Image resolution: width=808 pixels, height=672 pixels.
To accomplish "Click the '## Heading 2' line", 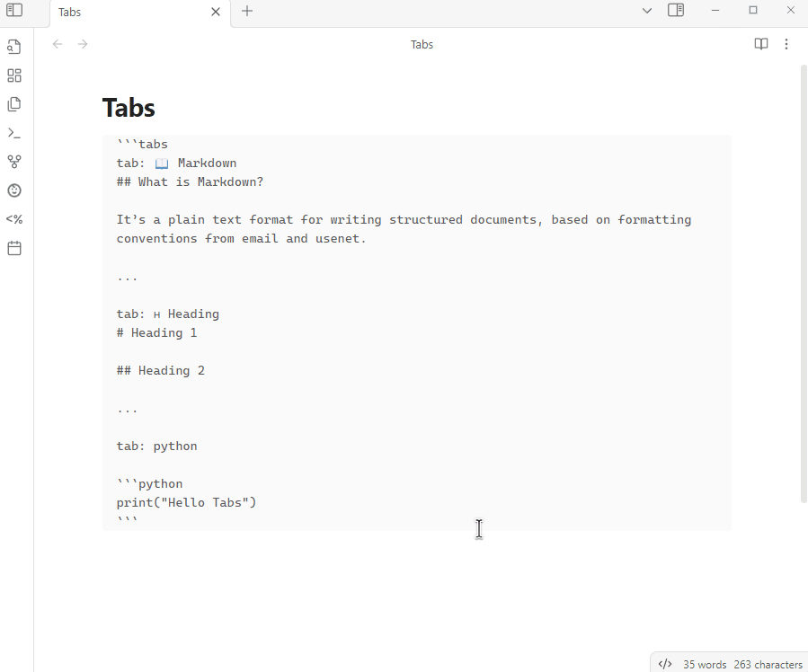I will pos(160,371).
